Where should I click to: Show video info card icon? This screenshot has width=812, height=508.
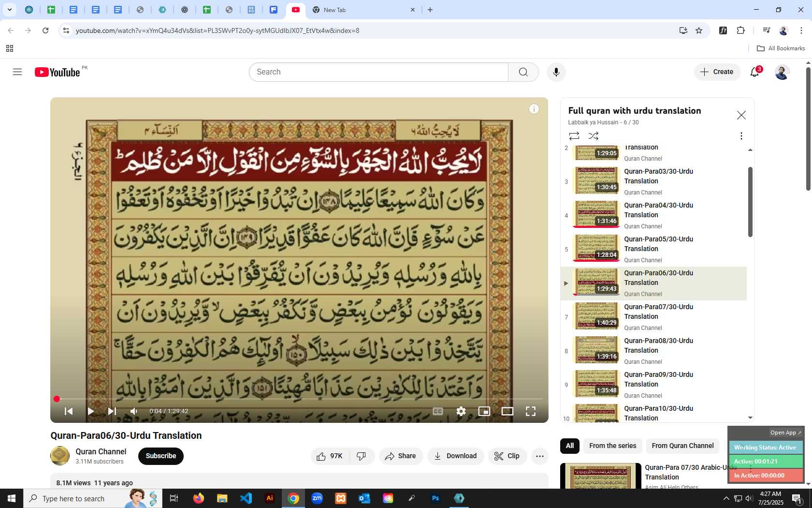click(x=534, y=109)
